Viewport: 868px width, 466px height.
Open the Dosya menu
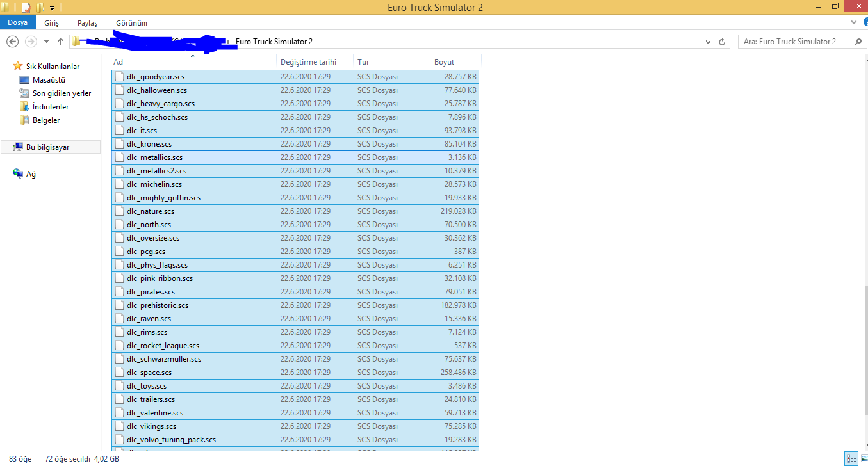[x=18, y=22]
